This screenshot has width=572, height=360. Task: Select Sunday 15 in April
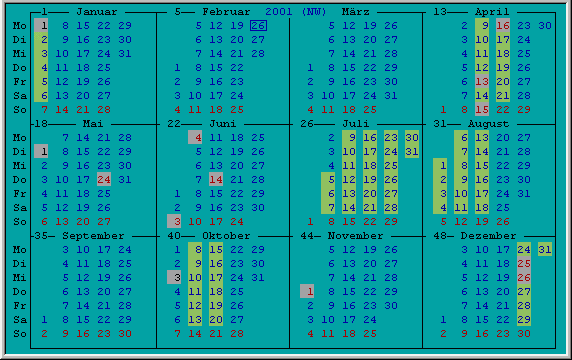click(x=482, y=109)
